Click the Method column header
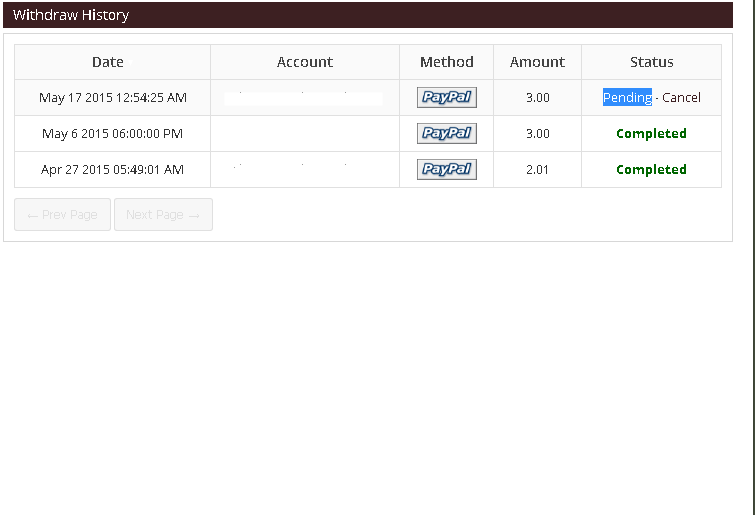755x515 pixels. [x=446, y=62]
